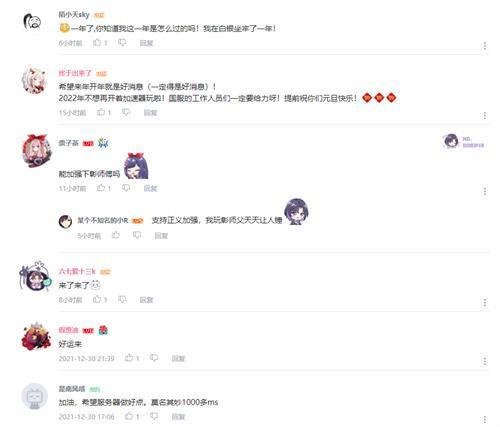Like the comment by 陌小天sky

point(97,43)
